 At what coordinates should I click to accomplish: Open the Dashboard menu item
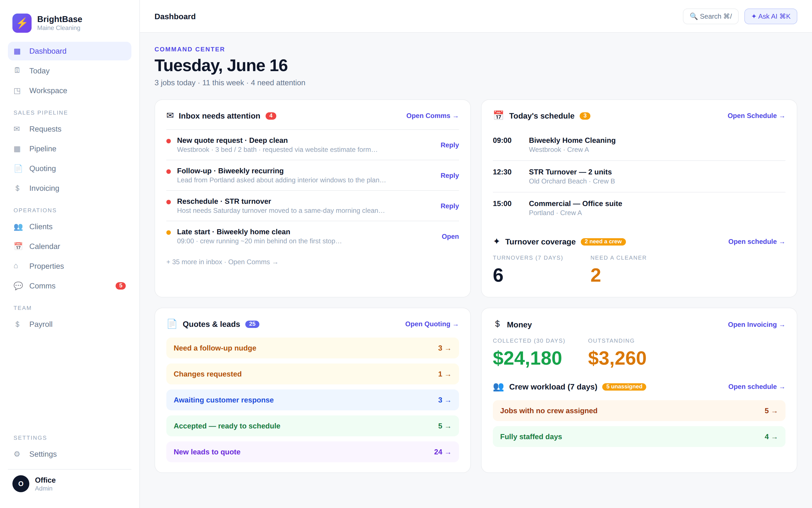(x=69, y=51)
